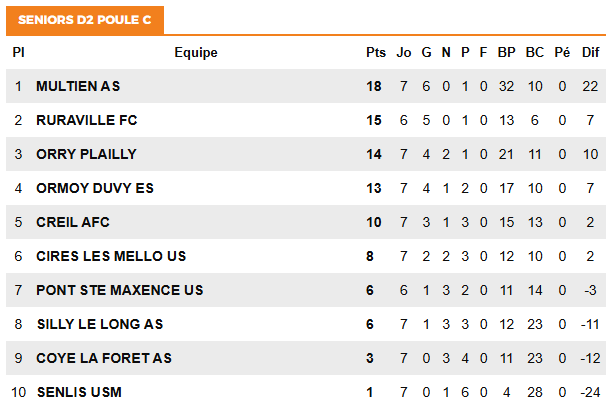Open the MULTIEN AS team link
Screen dimensions: 612x415
tap(78, 87)
